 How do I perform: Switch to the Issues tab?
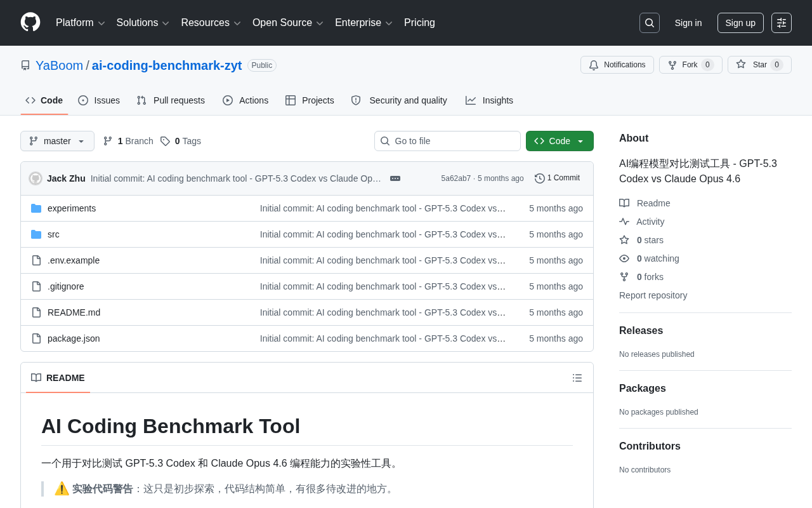pyautogui.click(x=99, y=100)
